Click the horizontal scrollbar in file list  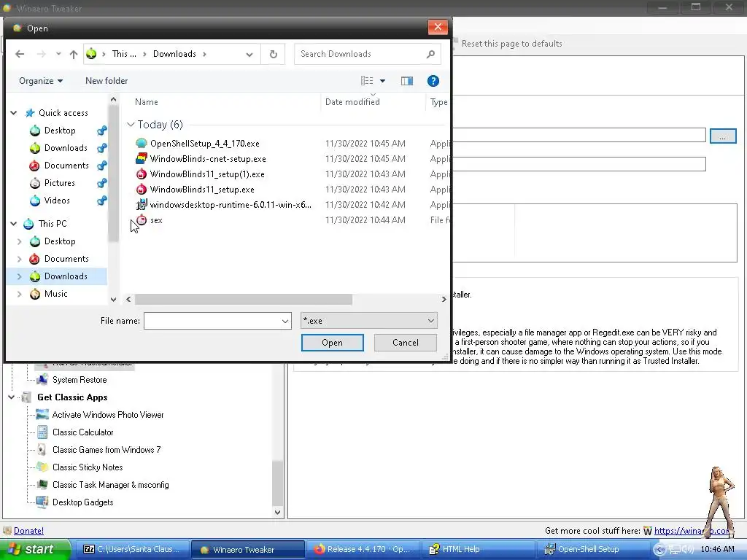click(243, 299)
